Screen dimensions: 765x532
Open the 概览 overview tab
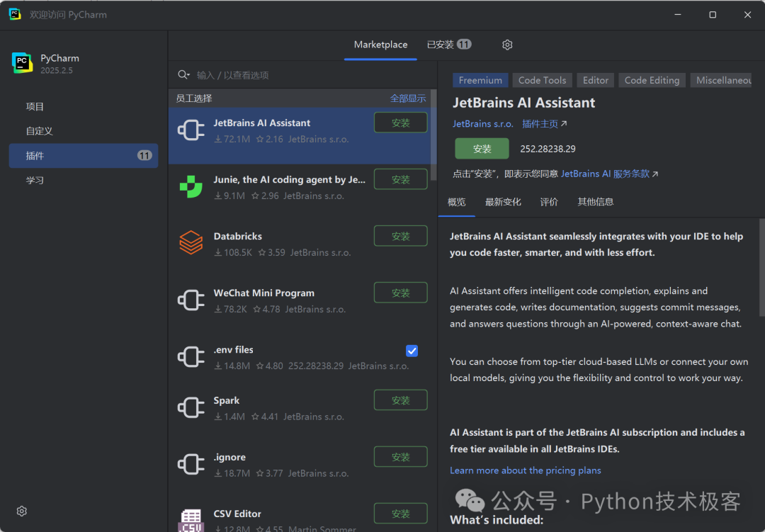tap(457, 202)
